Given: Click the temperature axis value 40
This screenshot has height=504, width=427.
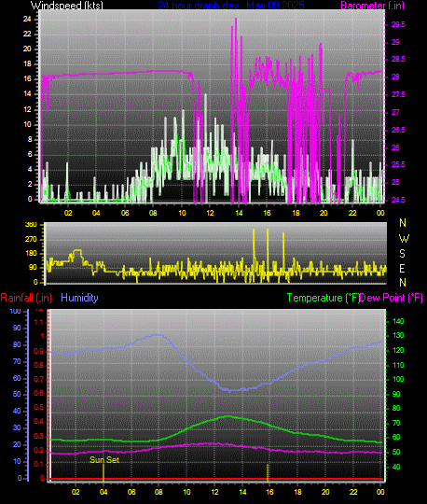Looking at the screenshot, I should 396,467.
